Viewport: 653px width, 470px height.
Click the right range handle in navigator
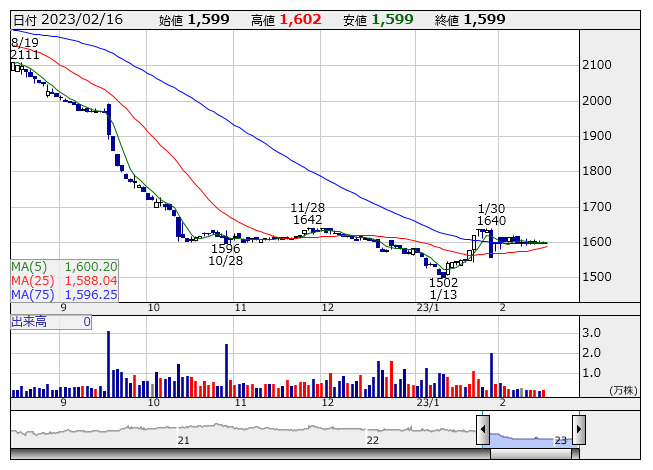tap(577, 431)
